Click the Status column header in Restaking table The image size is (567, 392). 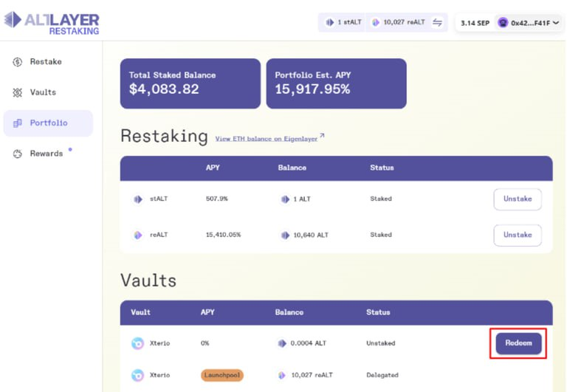point(382,168)
